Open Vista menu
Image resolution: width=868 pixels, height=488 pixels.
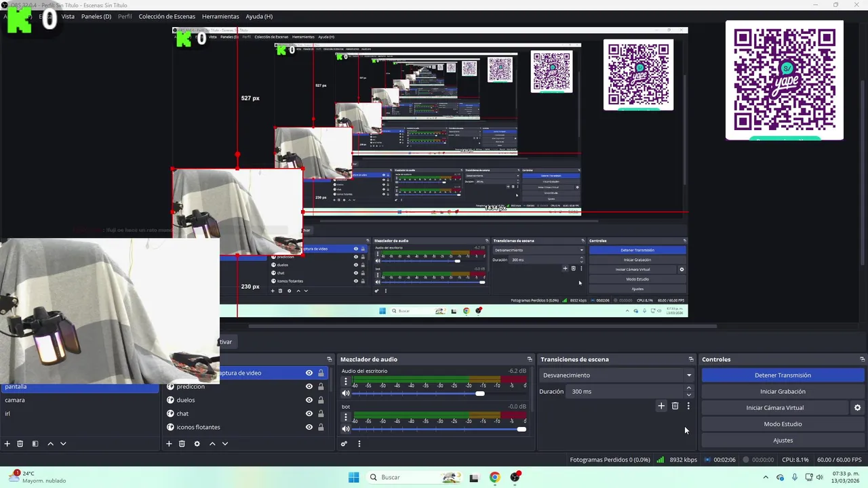pyautogui.click(x=68, y=16)
